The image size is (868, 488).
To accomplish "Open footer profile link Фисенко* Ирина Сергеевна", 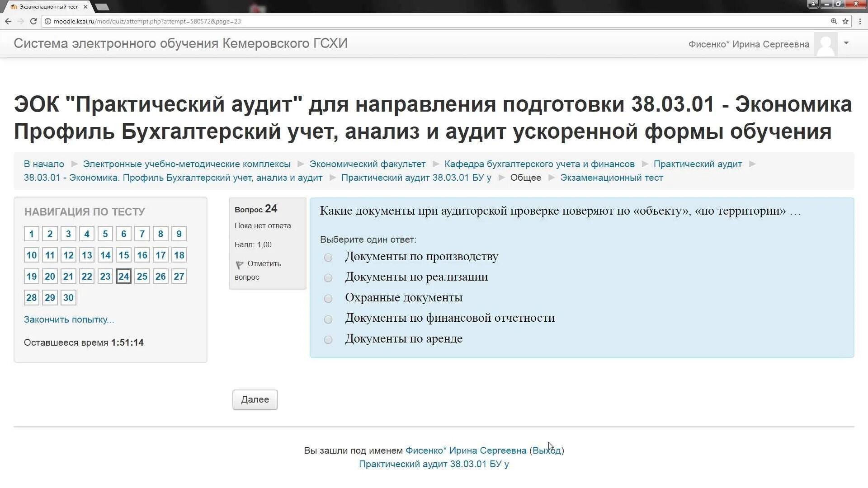I will [x=466, y=450].
